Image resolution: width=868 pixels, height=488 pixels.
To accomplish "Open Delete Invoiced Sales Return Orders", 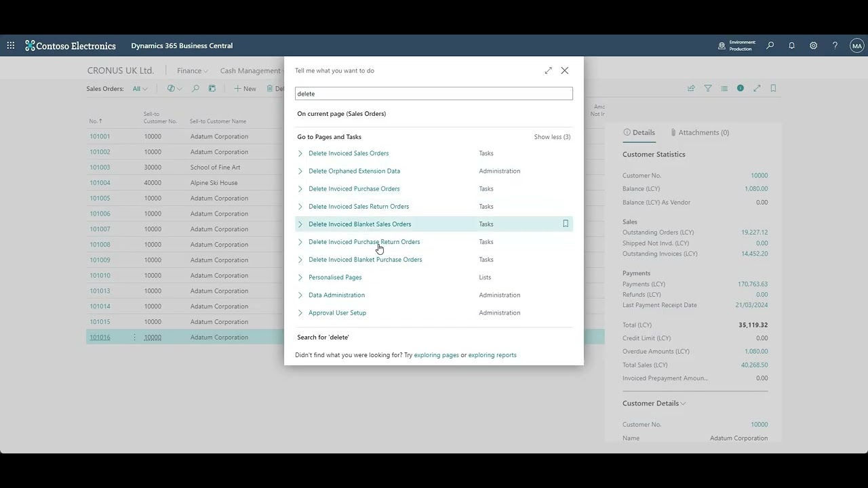I will [x=359, y=206].
